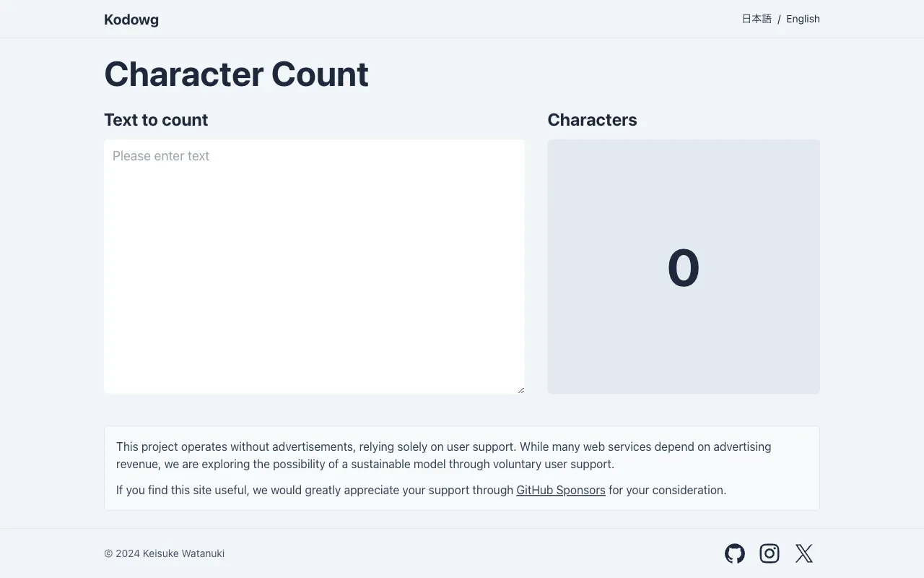Viewport: 924px width, 578px height.
Task: Click the "Please enter text" placeholder
Action: coord(161,156)
